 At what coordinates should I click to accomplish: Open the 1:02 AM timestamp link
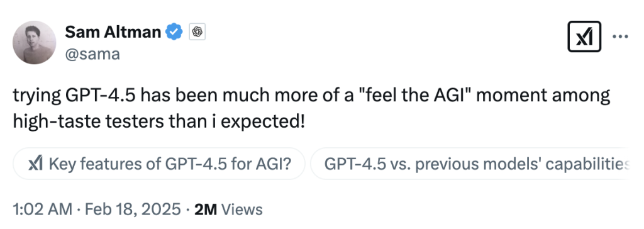pyautogui.click(x=42, y=209)
